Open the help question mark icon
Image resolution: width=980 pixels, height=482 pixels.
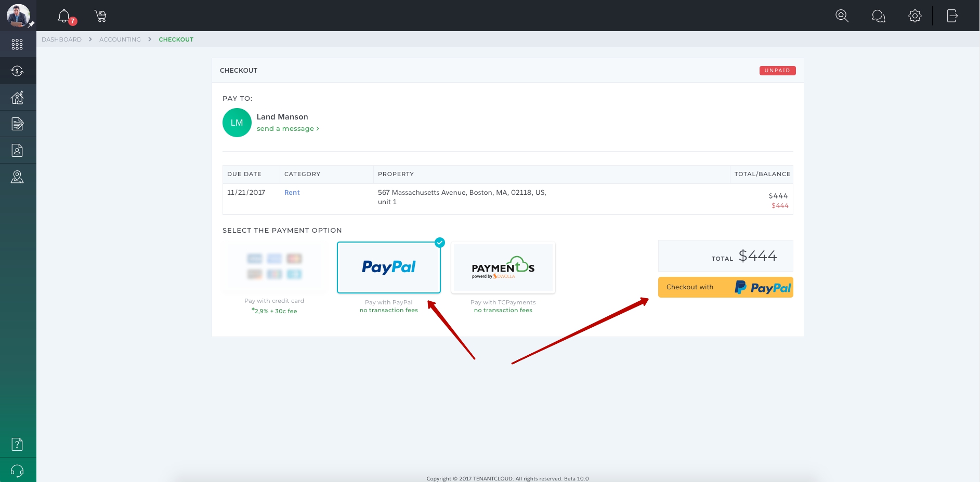[x=17, y=444]
